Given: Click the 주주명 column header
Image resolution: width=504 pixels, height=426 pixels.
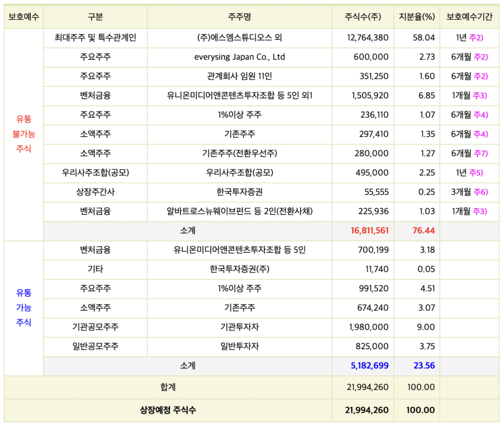Looking at the screenshot, I should pyautogui.click(x=239, y=17).
